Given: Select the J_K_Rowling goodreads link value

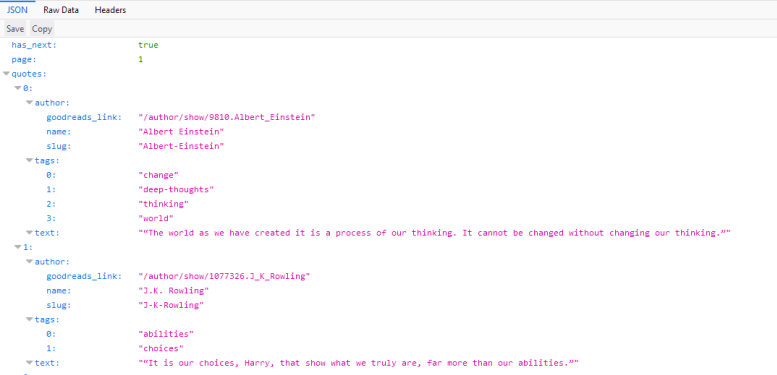Looking at the screenshot, I should (224, 276).
